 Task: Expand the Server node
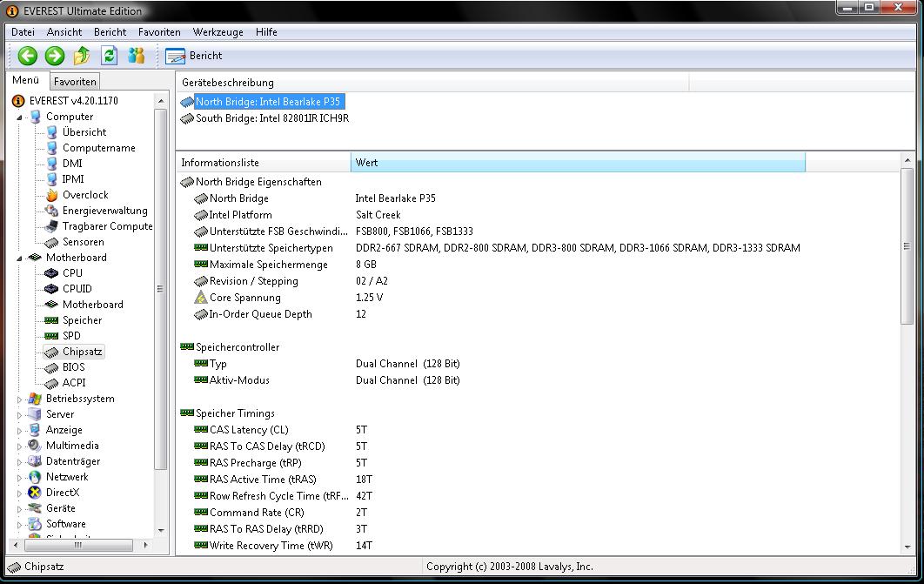coord(19,415)
